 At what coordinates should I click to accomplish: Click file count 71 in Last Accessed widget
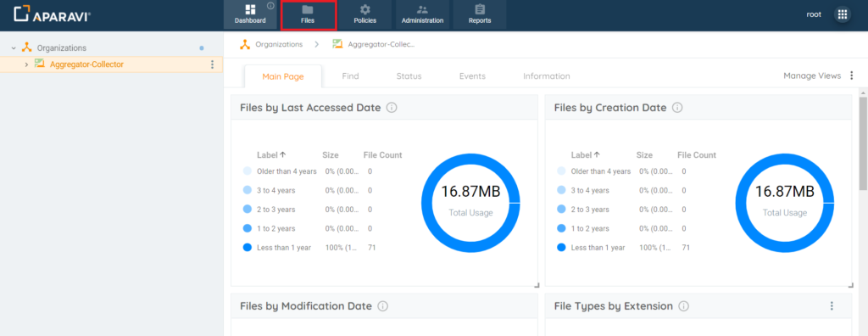(371, 248)
